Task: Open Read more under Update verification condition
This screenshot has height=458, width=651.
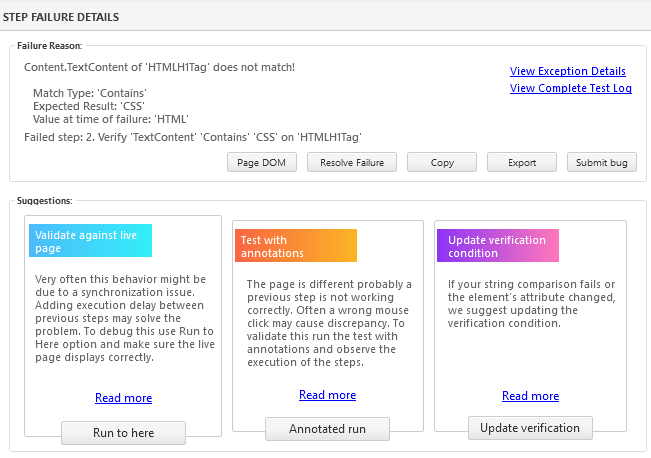Action: [530, 396]
